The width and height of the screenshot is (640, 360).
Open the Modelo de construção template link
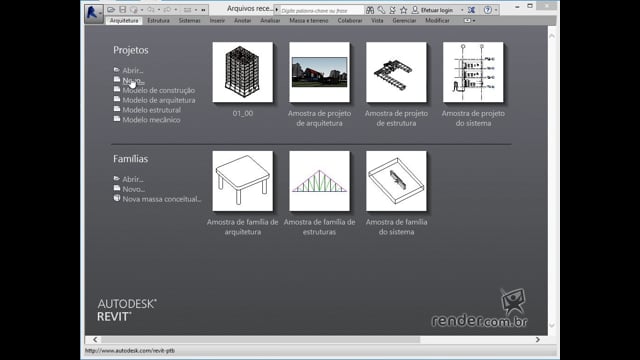(x=159, y=90)
